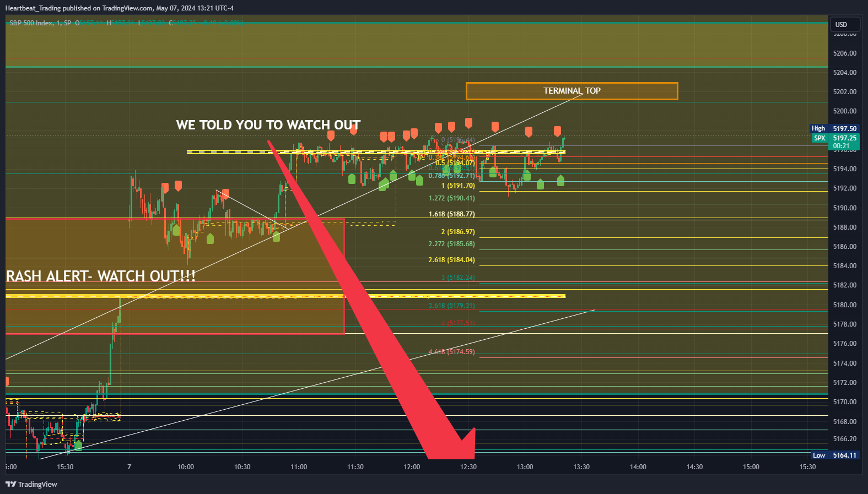Click the 11:00 time axis label
This screenshot has width=868, height=494.
pos(299,467)
